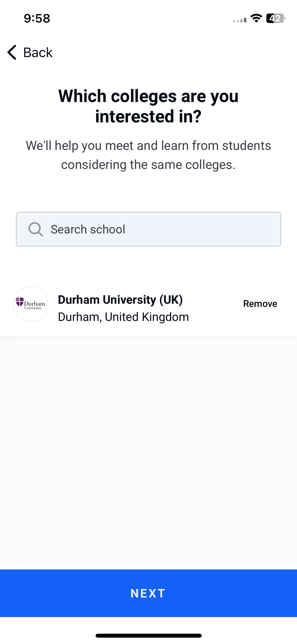This screenshot has height=644, width=297.
Task: Focus the Search school field
Action: [x=148, y=229]
